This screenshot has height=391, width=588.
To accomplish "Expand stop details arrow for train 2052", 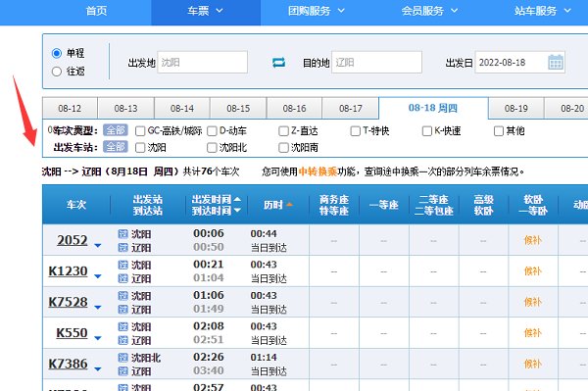I will pos(98,246).
